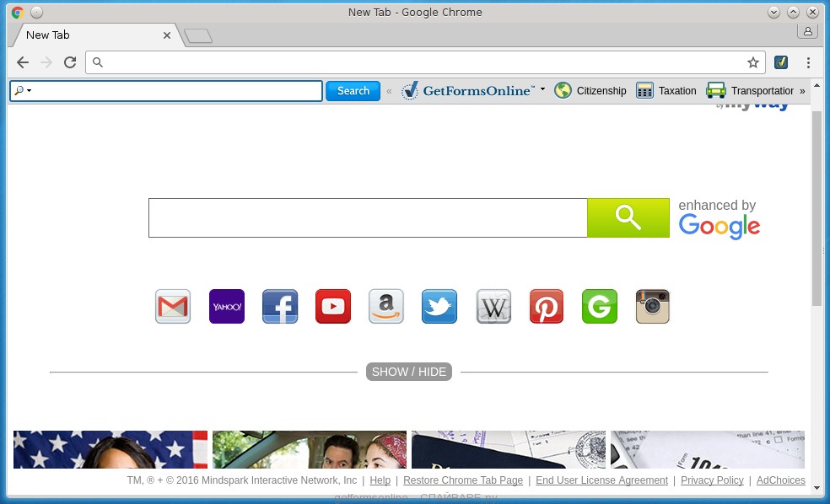The image size is (830, 504).
Task: Open the Chrome three-dot menu
Action: pos(807,62)
